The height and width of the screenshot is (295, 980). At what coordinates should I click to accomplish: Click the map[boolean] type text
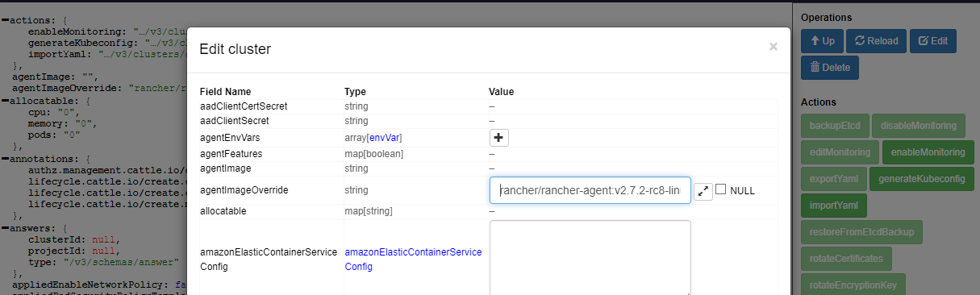coord(374,154)
